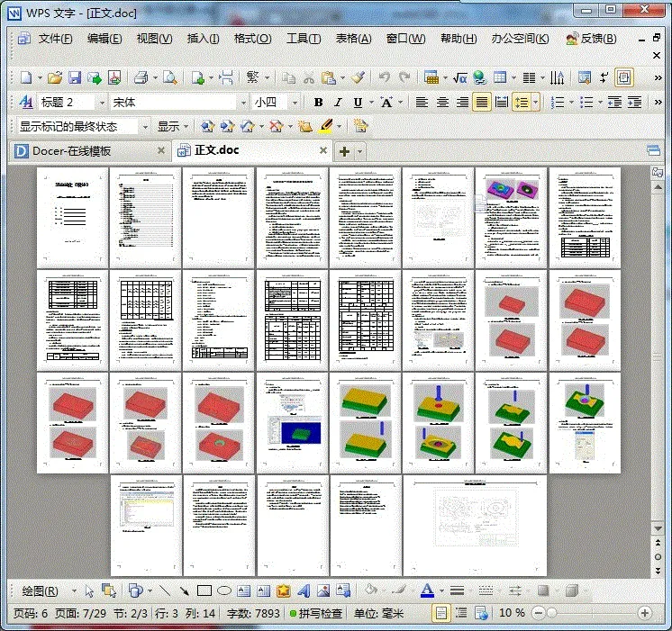The height and width of the screenshot is (631, 672).
Task: Switch to the Docer-在线模板 tab
Action: pos(89,151)
